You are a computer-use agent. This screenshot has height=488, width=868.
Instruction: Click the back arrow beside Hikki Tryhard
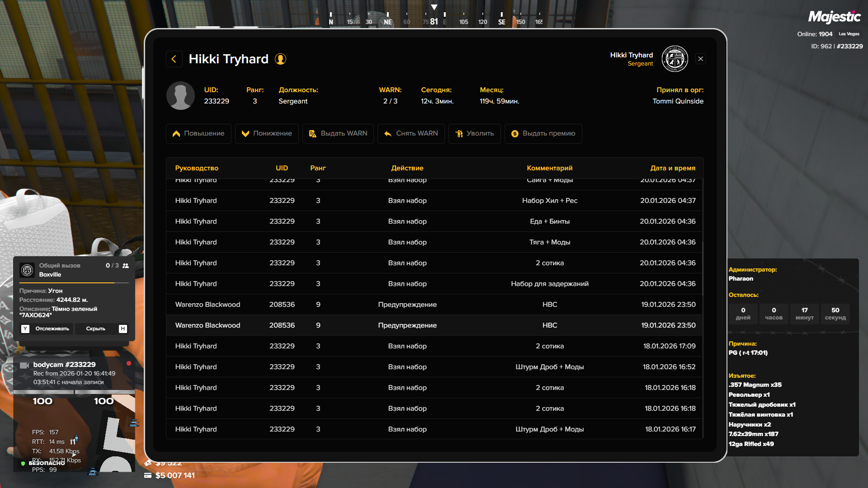(x=174, y=59)
